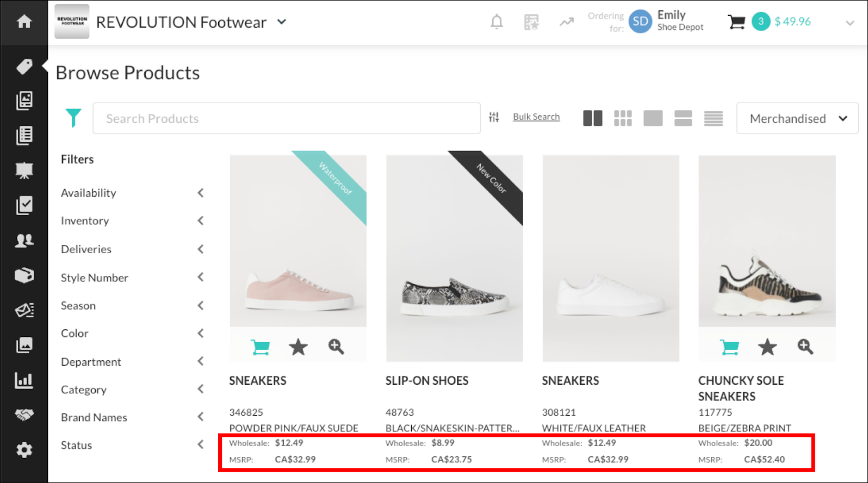Open the notifications bell

[496, 22]
